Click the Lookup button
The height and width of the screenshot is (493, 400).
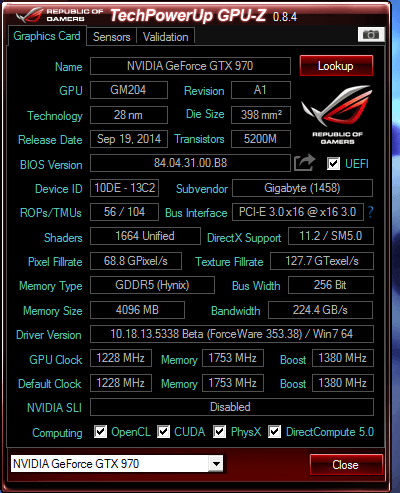pos(336,66)
